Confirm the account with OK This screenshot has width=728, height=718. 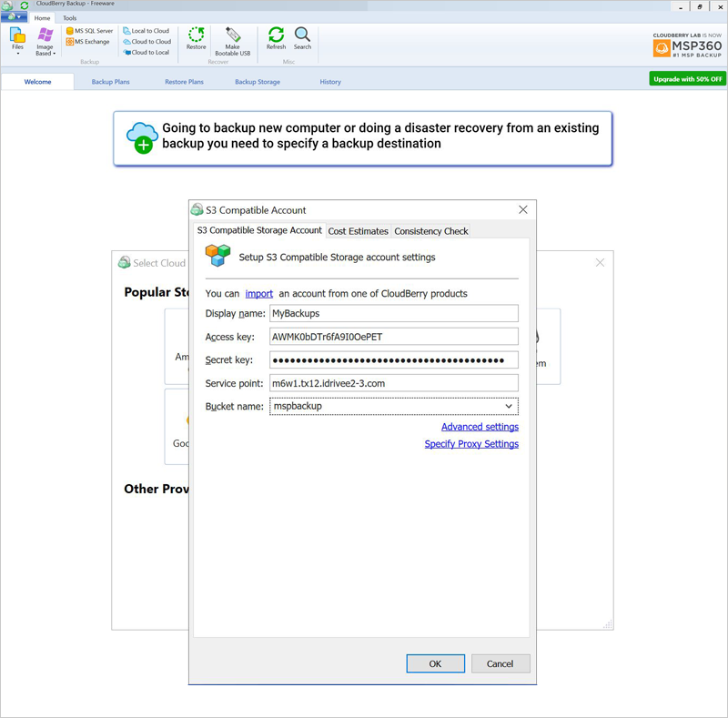436,663
